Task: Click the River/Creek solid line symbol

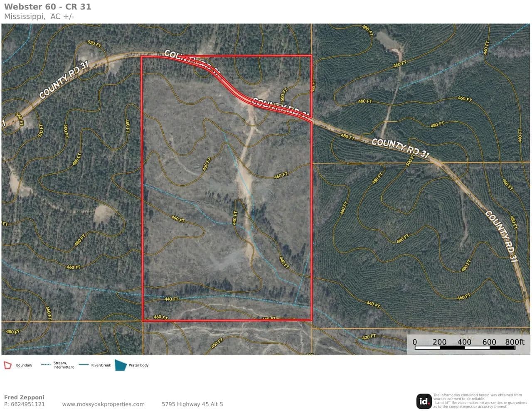Action: coord(84,365)
